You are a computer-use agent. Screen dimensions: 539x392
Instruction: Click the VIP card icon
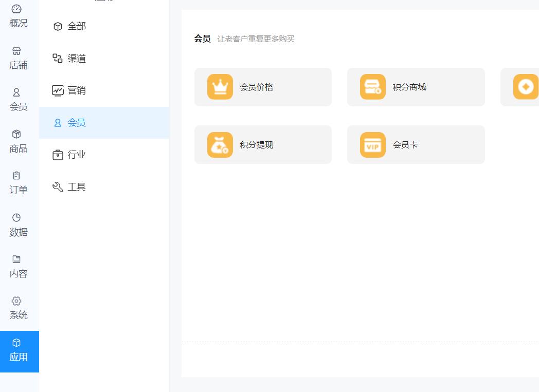coord(373,145)
